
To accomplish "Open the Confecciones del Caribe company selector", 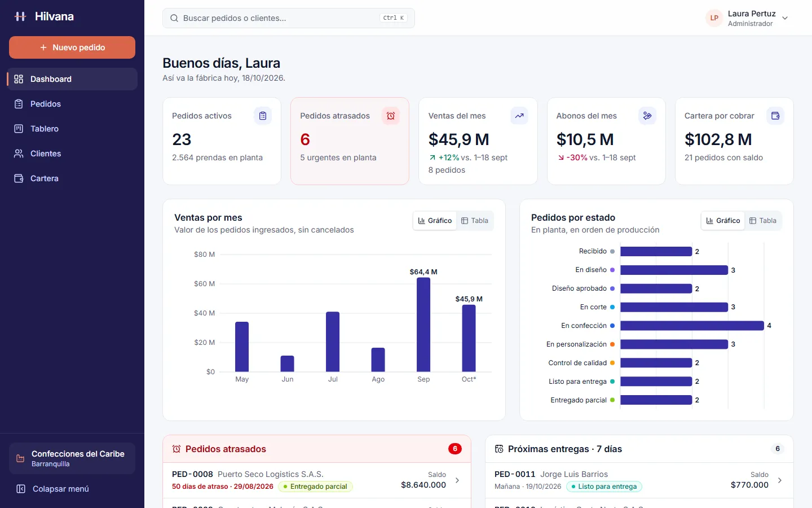I will click(72, 458).
